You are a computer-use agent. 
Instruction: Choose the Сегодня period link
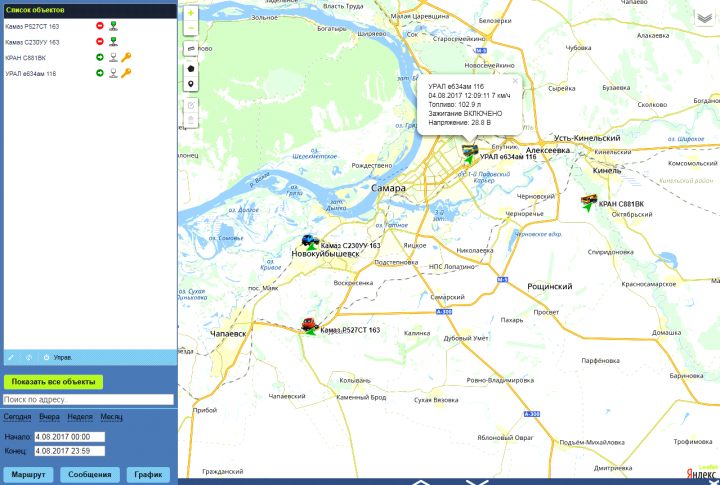pyautogui.click(x=17, y=417)
